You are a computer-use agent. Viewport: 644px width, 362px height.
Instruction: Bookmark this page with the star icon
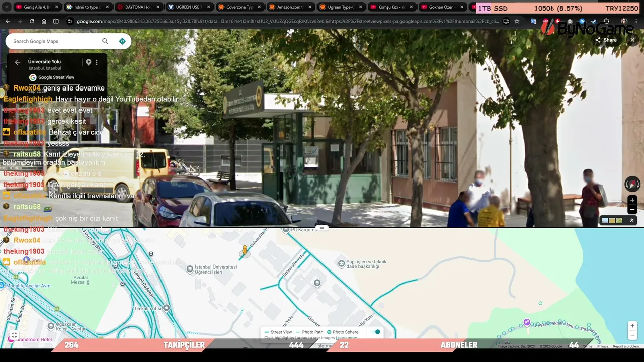pos(517,21)
